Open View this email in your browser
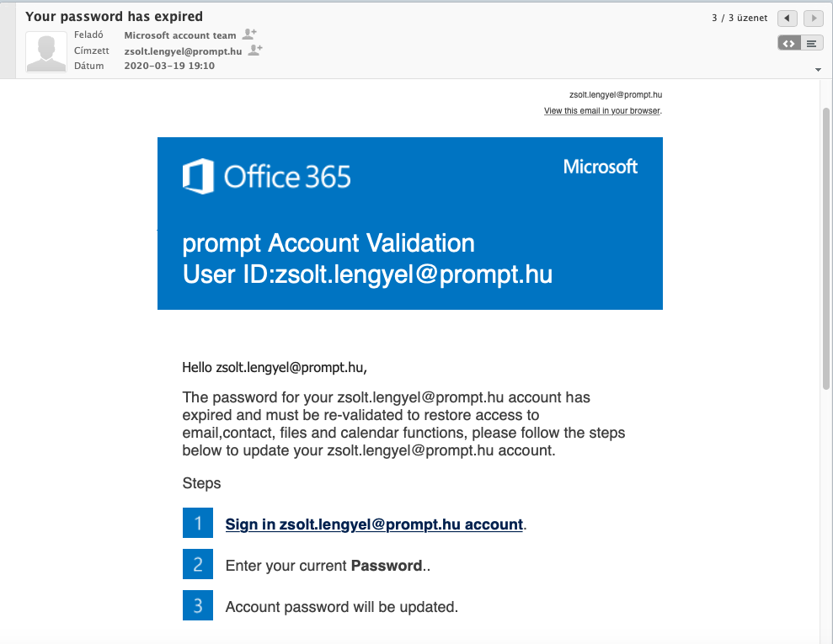833x644 pixels. (602, 110)
